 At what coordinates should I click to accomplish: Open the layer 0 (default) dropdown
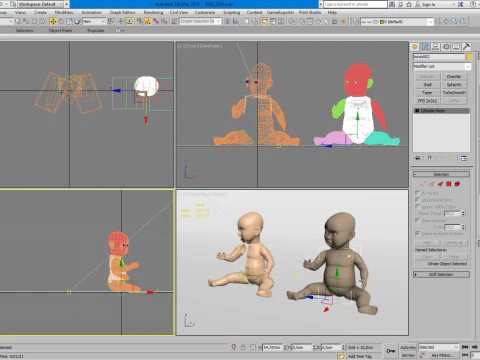[397, 22]
